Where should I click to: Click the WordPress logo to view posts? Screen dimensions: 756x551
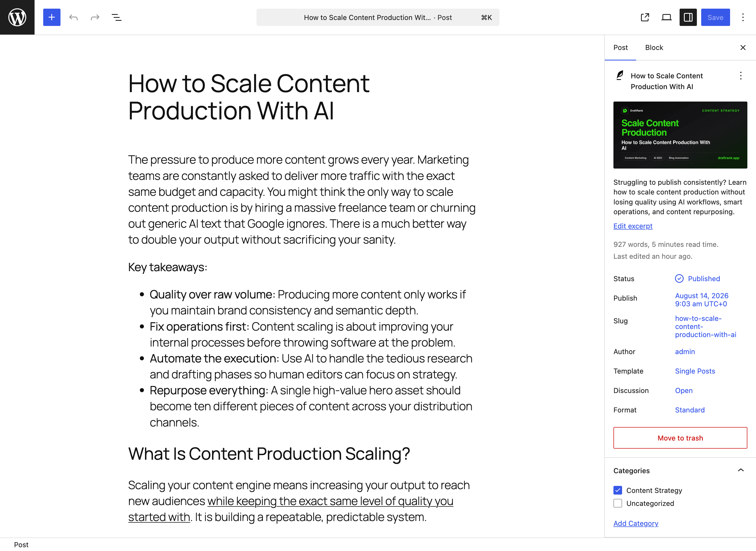(17, 17)
